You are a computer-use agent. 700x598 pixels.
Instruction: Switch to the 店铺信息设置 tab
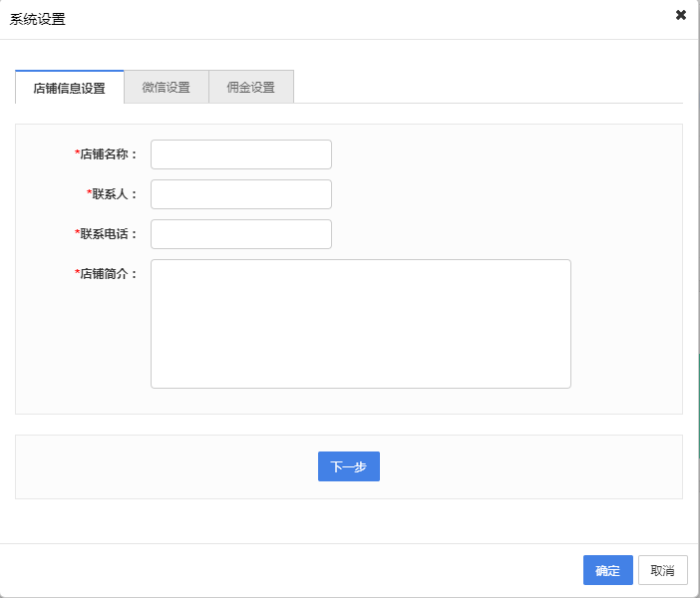[69, 88]
